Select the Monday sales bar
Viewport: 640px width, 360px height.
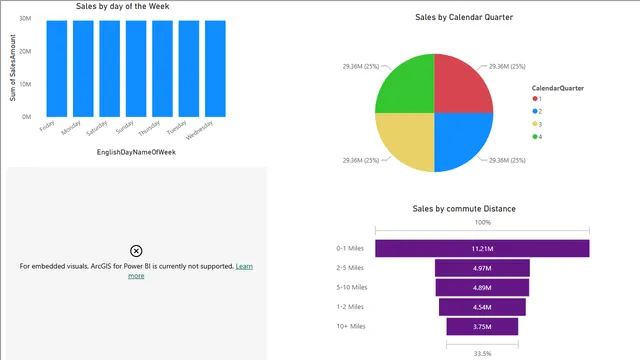(83, 69)
